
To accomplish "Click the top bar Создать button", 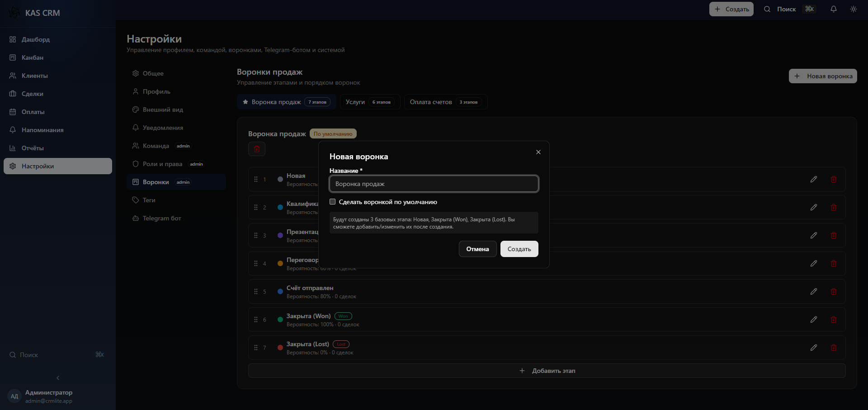I will (731, 9).
